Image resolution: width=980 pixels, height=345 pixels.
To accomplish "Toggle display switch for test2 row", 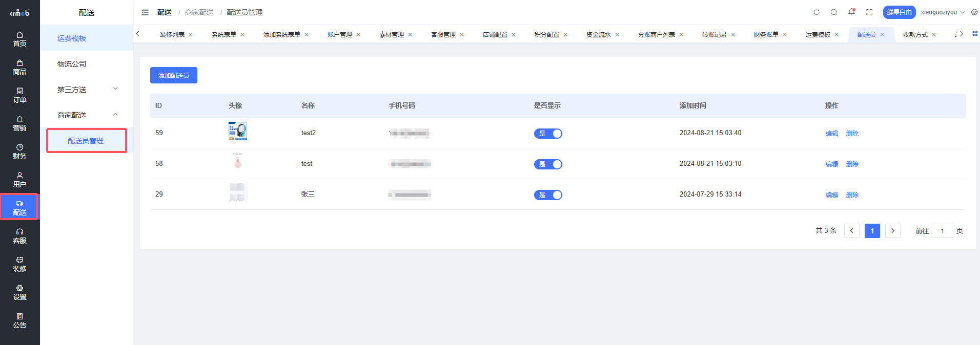I will (x=548, y=134).
